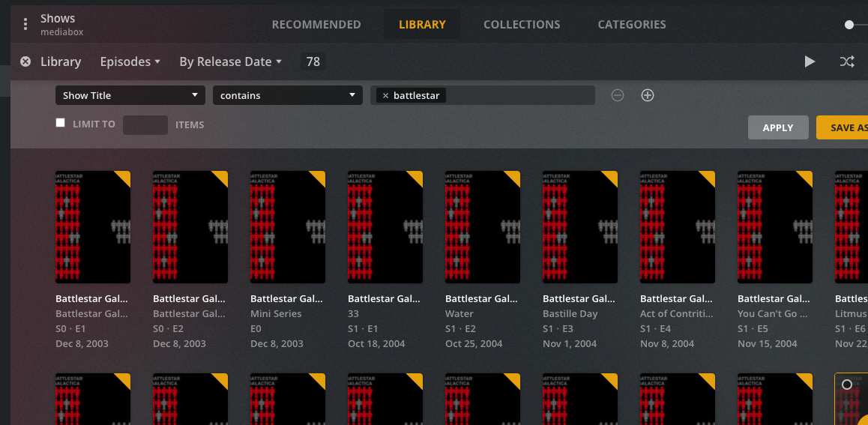Open the Act of Contrition episode poster
This screenshot has height=425, width=868.
tap(678, 227)
